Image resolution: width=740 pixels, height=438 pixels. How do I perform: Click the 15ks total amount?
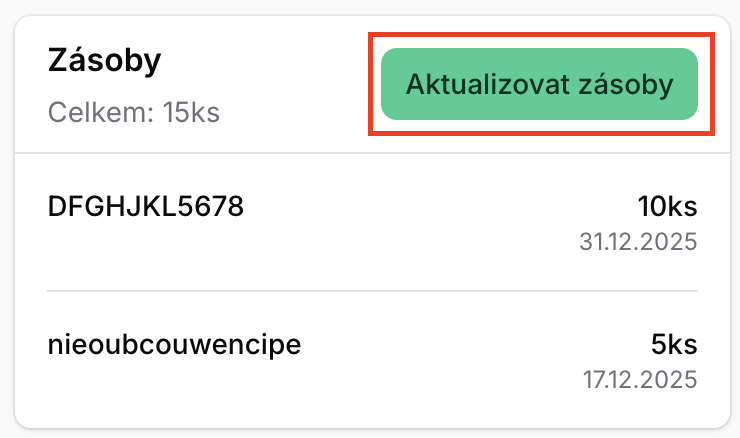tap(191, 112)
